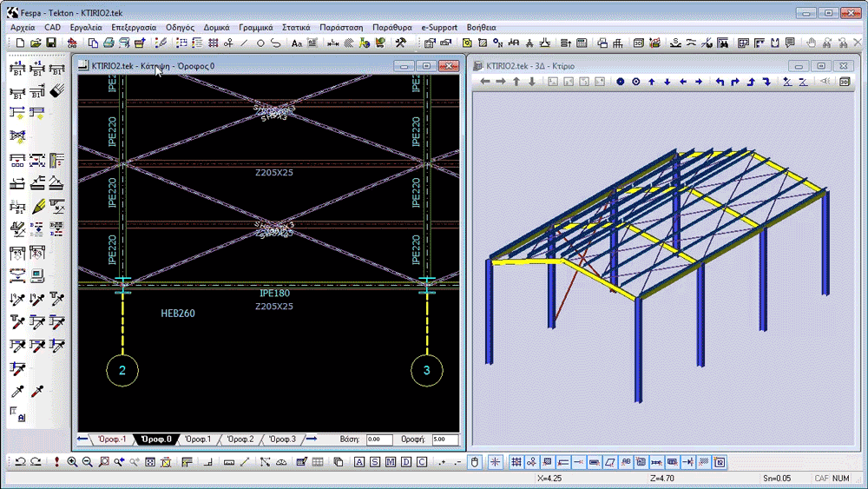
Task: Click the Text (Aa) tool icon
Action: 297,43
